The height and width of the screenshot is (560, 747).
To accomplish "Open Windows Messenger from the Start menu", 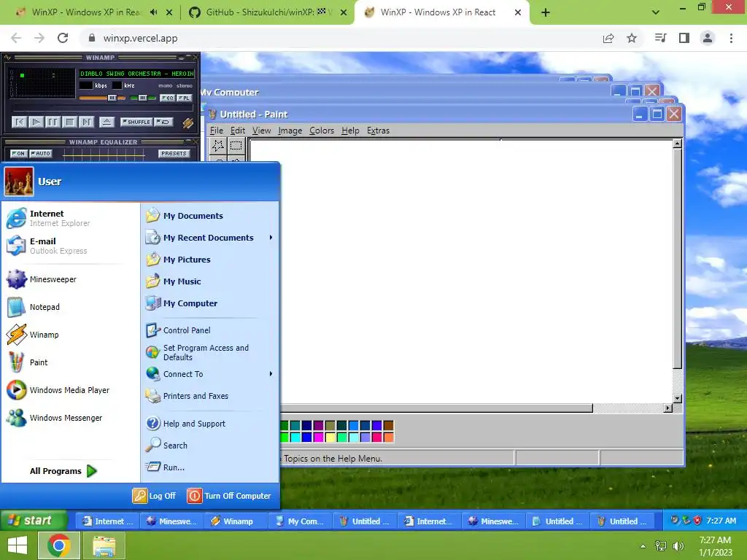I will [71, 418].
